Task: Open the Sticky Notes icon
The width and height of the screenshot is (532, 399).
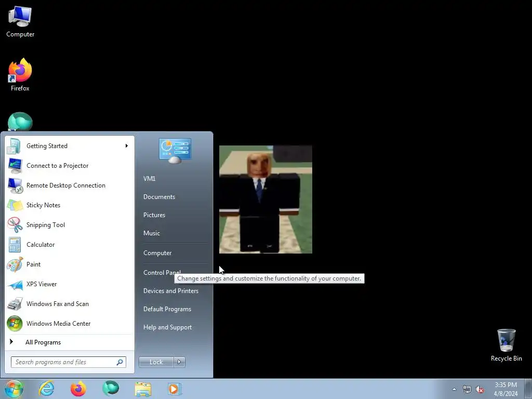Action: point(15,205)
